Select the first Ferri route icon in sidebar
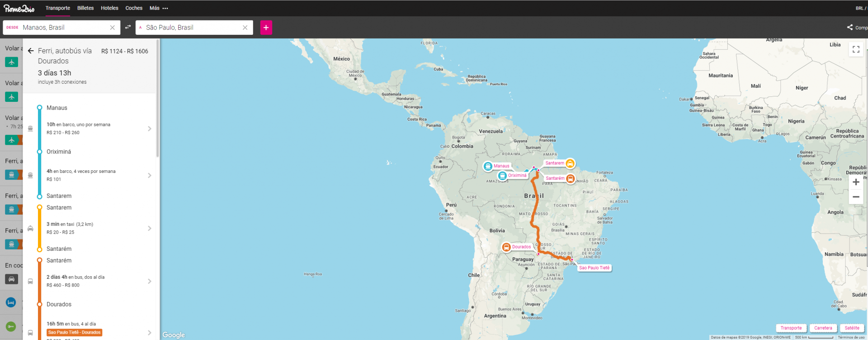The height and width of the screenshot is (340, 868). pyautogui.click(x=12, y=175)
